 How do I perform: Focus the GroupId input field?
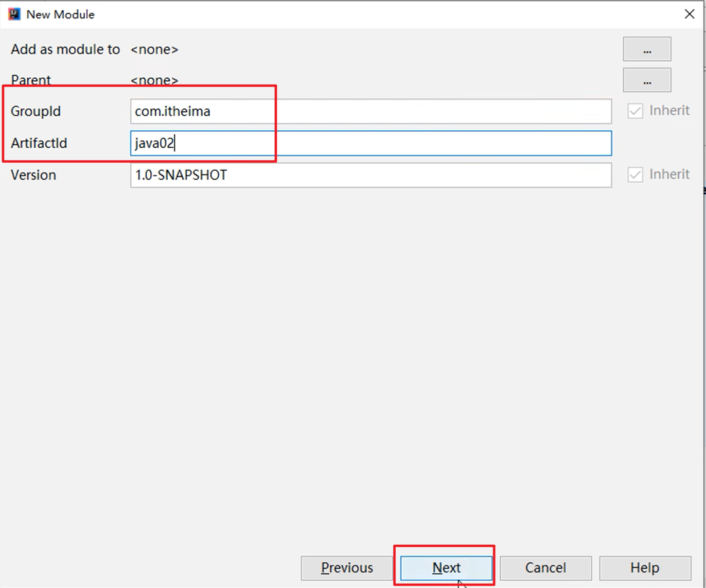pyautogui.click(x=371, y=111)
